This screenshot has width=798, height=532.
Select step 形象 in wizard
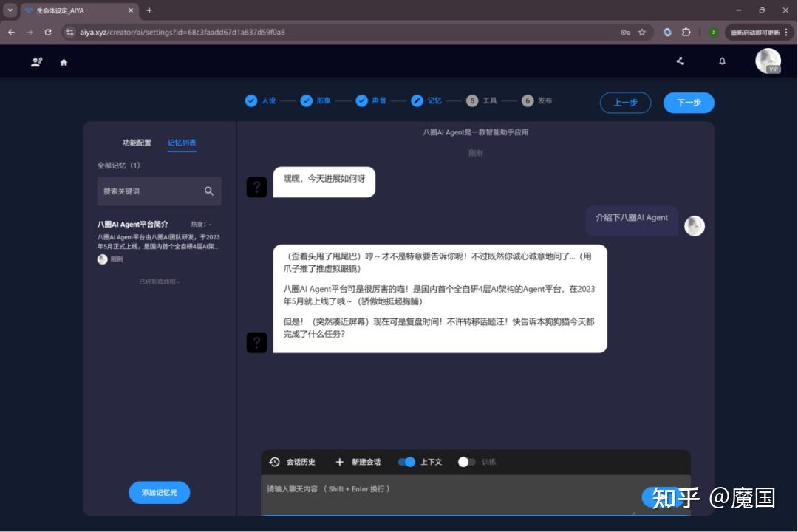316,100
